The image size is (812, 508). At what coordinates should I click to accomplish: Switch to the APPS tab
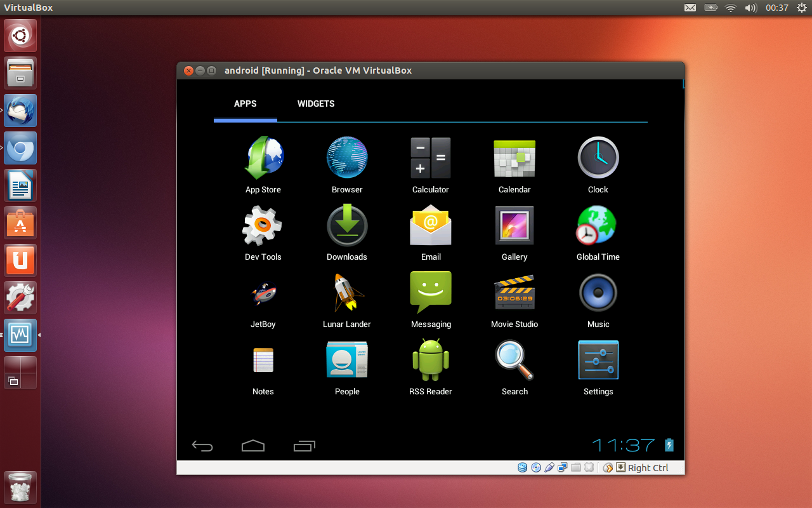pyautogui.click(x=246, y=104)
